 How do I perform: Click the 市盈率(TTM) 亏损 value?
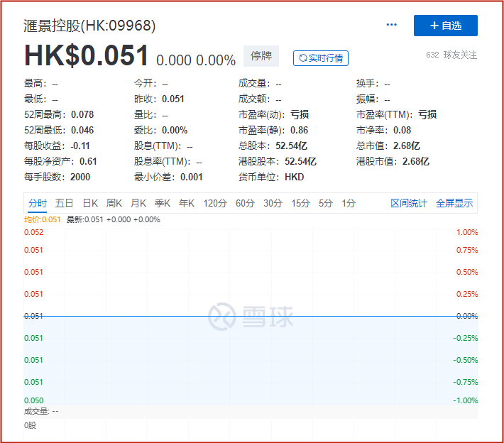point(427,114)
